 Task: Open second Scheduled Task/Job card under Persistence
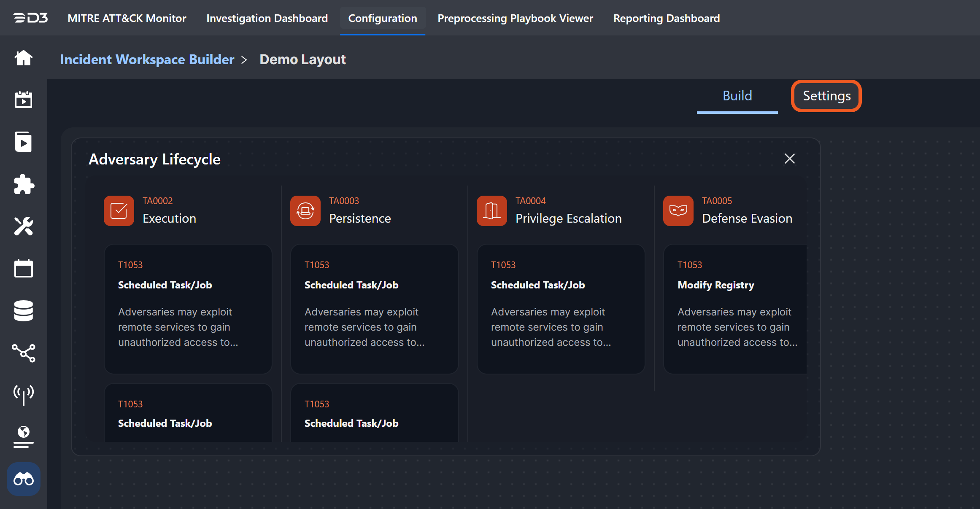pos(375,413)
